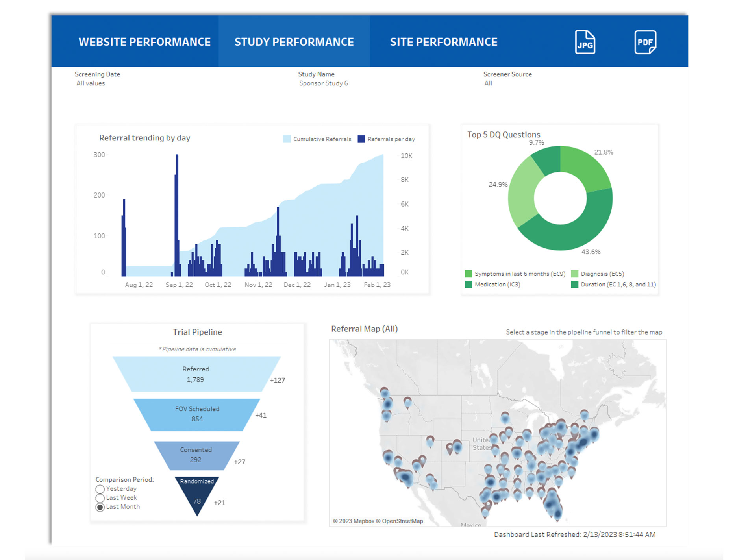
Task: Select the Study Performance tab
Action: coord(294,42)
